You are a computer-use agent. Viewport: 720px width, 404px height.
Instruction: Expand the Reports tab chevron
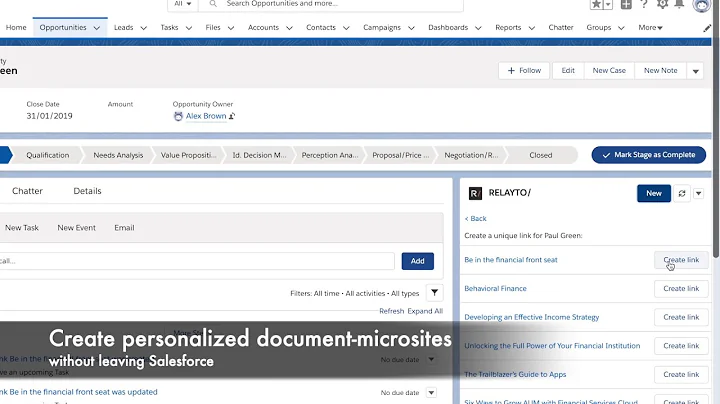(x=532, y=28)
